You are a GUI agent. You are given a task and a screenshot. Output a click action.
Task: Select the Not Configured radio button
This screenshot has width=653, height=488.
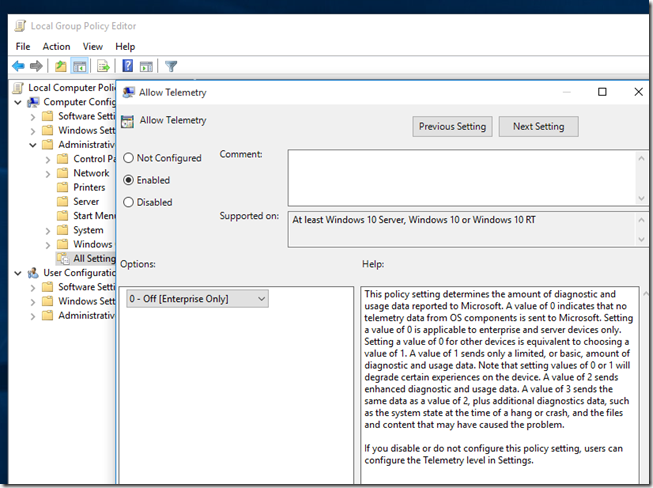[x=128, y=158]
